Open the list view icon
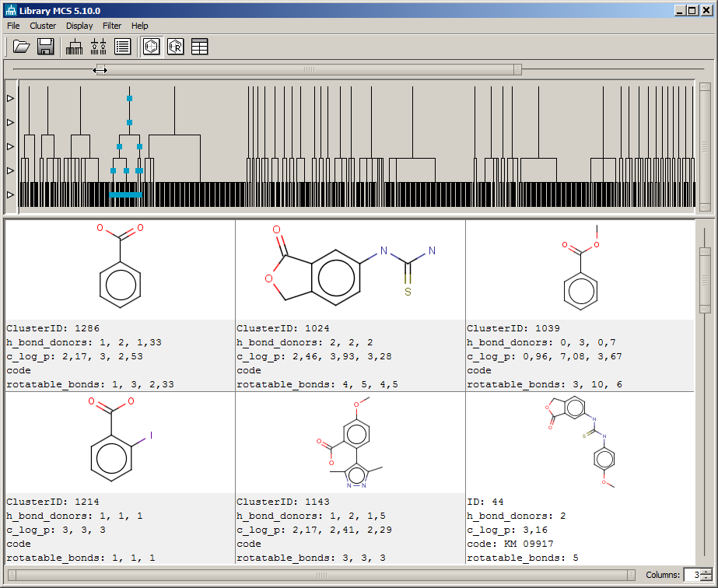Image resolution: width=718 pixels, height=588 pixels. click(122, 47)
